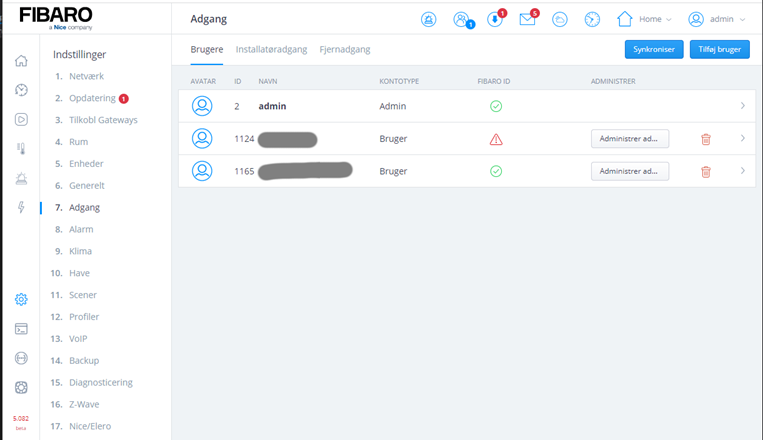
Task: Switch to the Installatøradgang tab
Action: point(271,49)
